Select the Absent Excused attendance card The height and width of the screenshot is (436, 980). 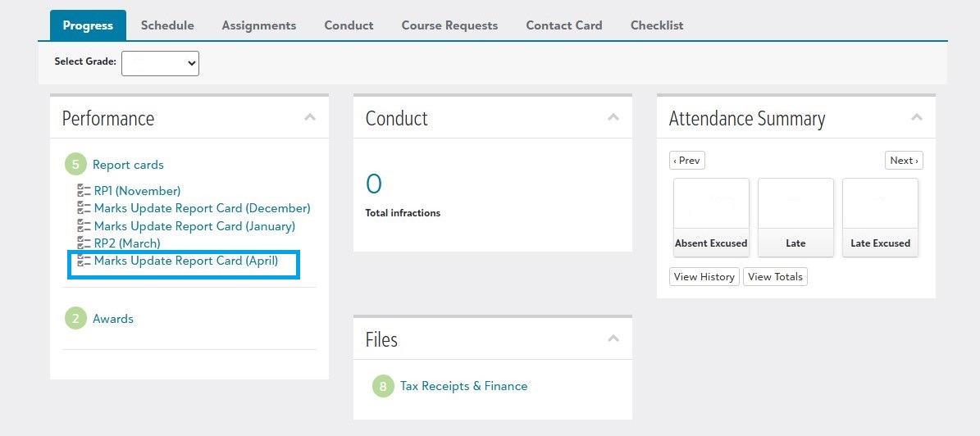click(711, 217)
